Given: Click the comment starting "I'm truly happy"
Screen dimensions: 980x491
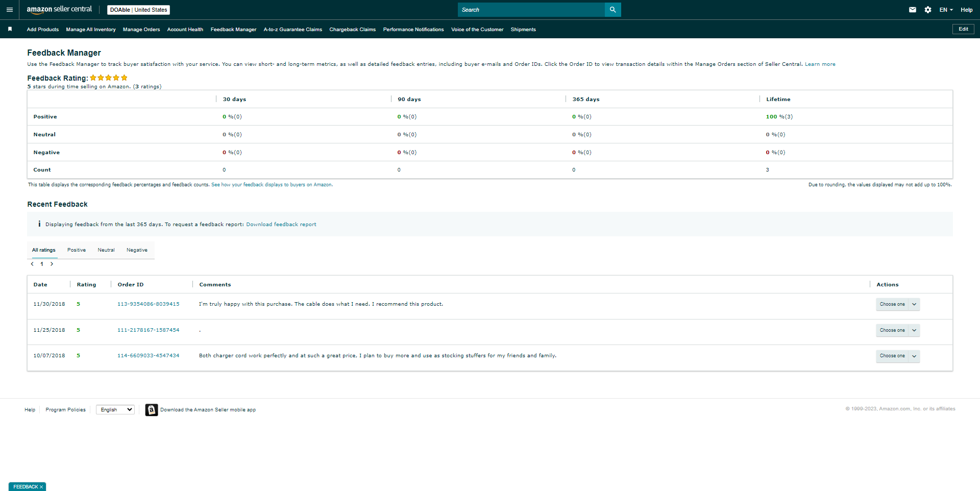Looking at the screenshot, I should [x=321, y=304].
